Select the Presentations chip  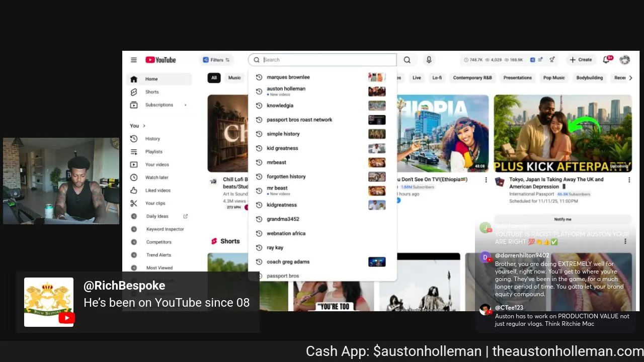click(517, 78)
